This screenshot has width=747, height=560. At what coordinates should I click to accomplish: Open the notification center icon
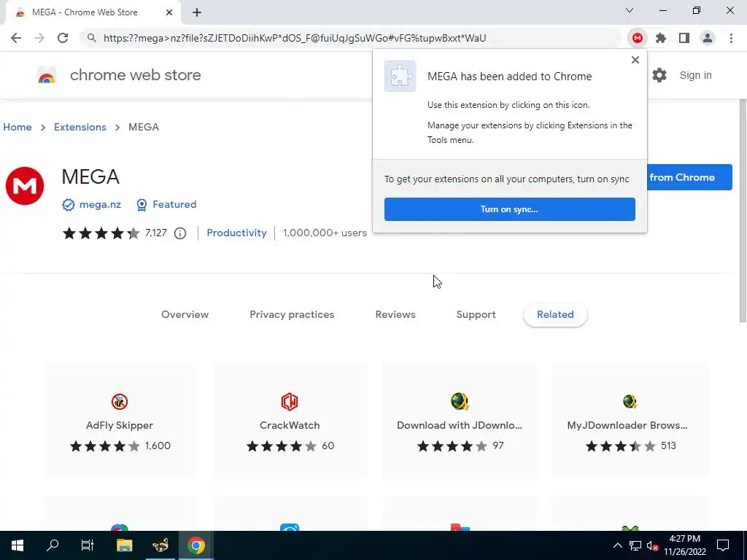click(x=723, y=545)
